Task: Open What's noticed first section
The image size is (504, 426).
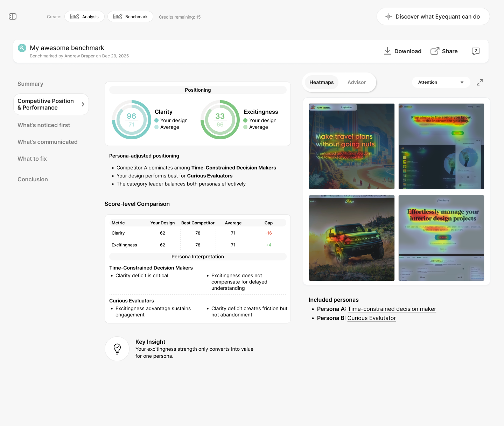Action: pos(44,125)
